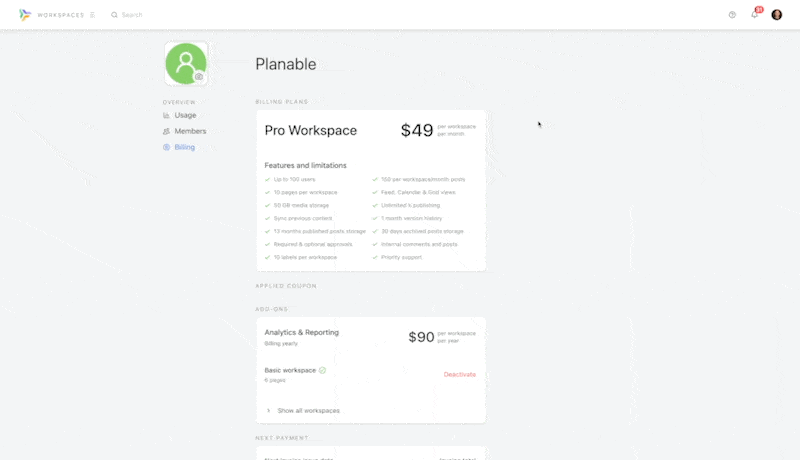Focus the Search input field
Viewport: 800px width, 460px height.
point(160,15)
